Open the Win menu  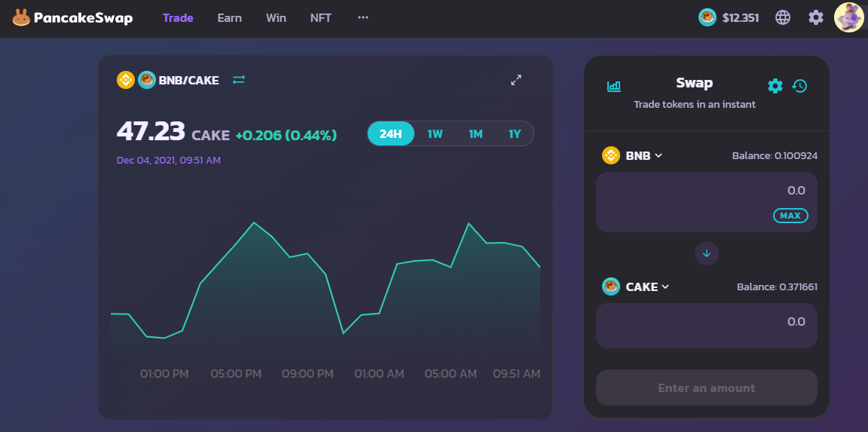click(276, 18)
